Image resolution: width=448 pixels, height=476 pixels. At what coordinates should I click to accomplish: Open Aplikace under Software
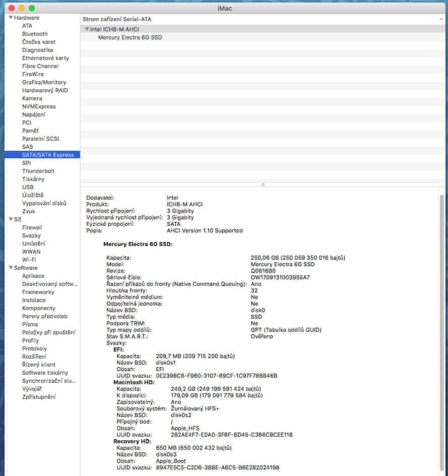[x=33, y=276]
